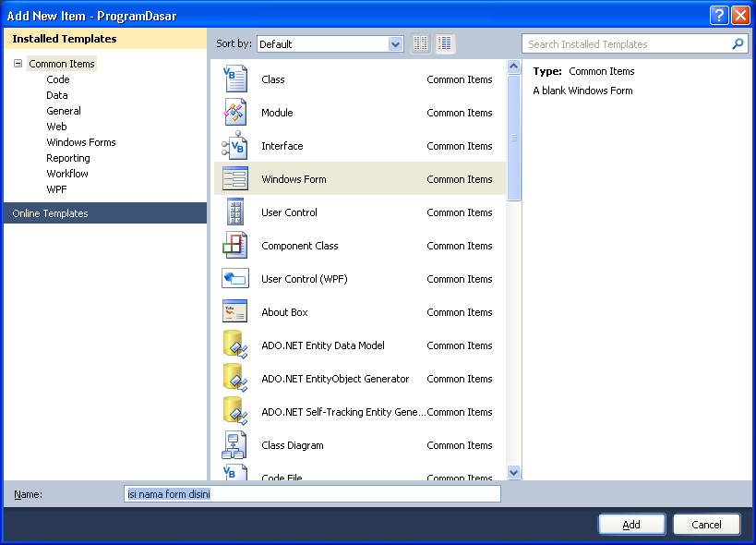
Task: Select Common Items in the tree
Action: pyautogui.click(x=62, y=64)
